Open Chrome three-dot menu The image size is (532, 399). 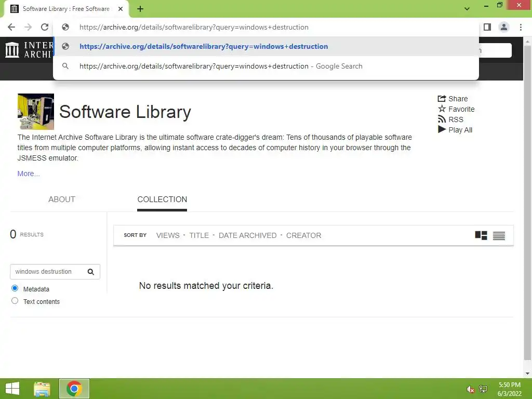click(x=521, y=27)
